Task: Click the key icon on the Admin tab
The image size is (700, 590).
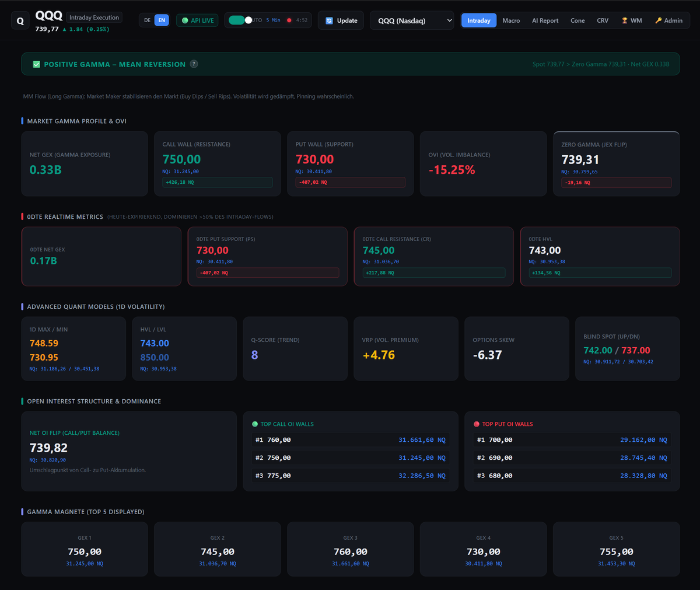Action: 659,20
